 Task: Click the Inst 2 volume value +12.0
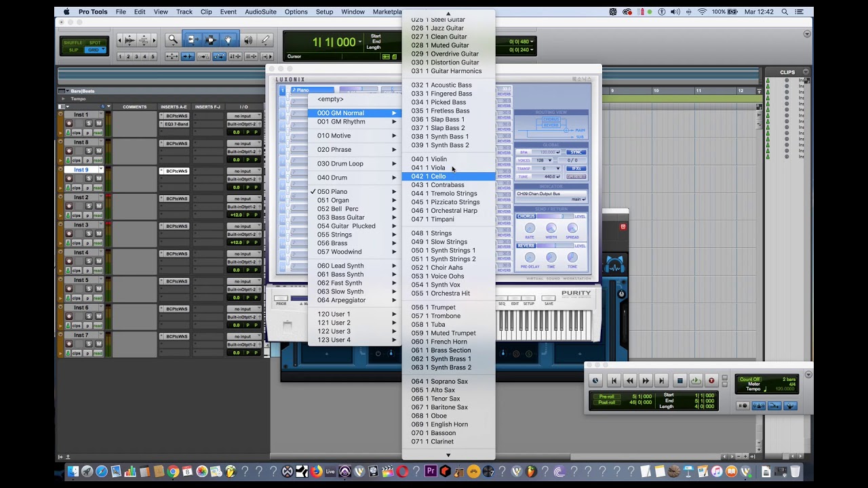coord(237,215)
